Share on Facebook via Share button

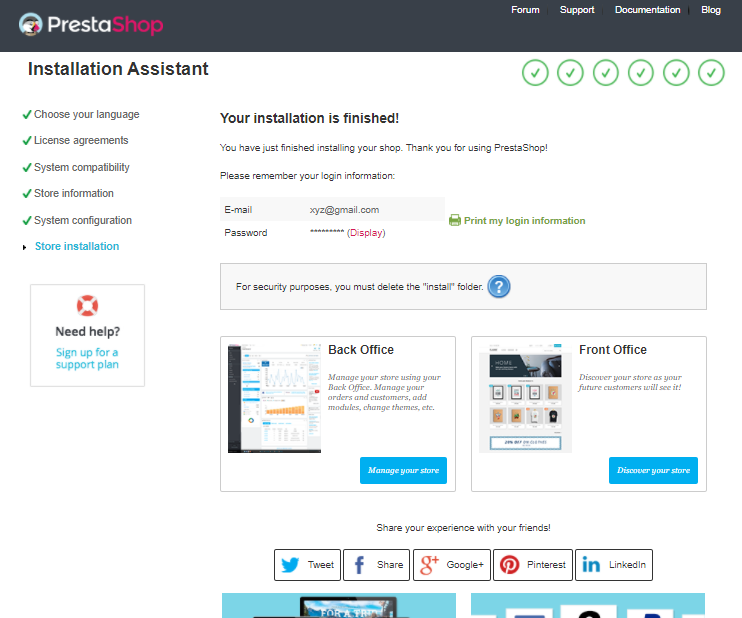click(376, 565)
